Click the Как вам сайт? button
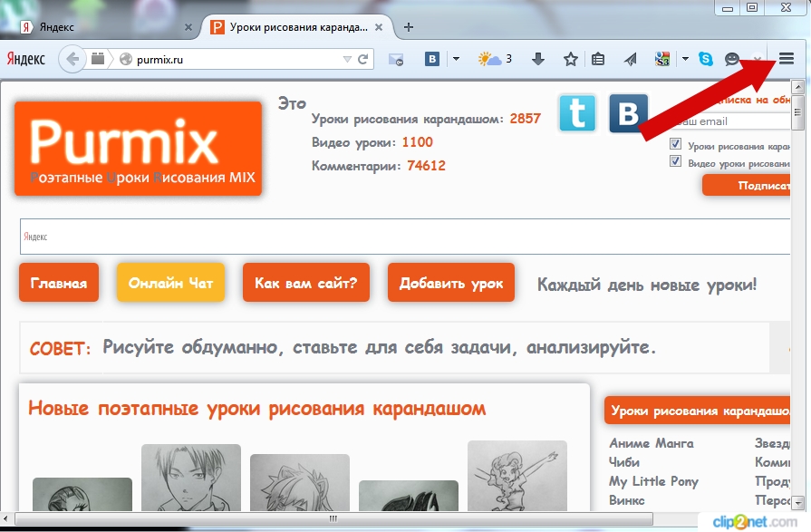The height and width of the screenshot is (532, 811). tap(306, 283)
